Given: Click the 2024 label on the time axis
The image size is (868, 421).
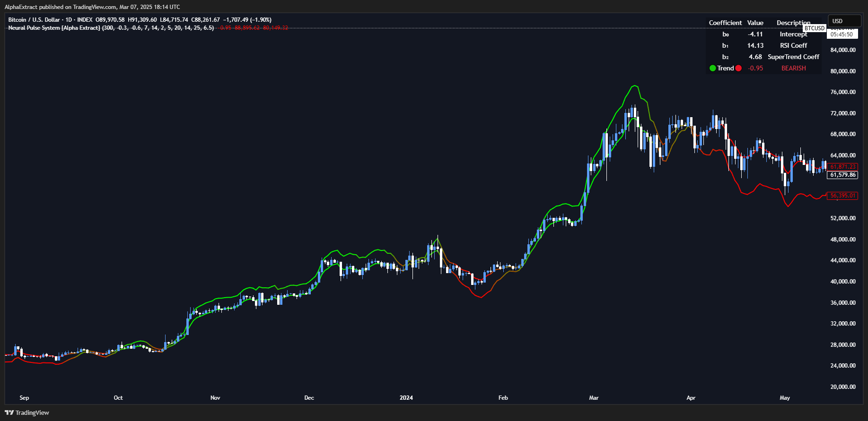Looking at the screenshot, I should tap(406, 398).
